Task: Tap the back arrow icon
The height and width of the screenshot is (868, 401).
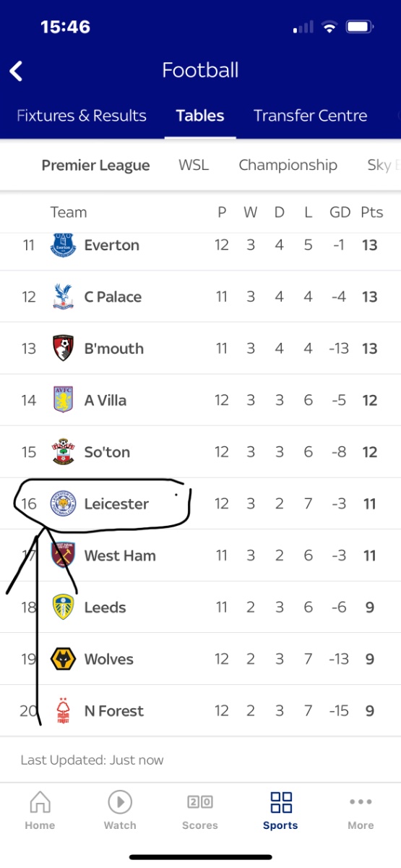Action: click(x=16, y=71)
